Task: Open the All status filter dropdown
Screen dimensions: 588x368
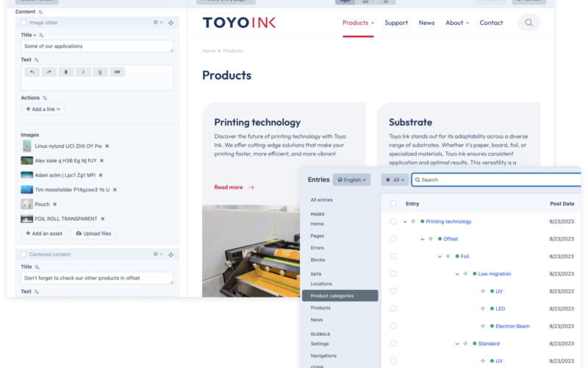Action: (395, 180)
